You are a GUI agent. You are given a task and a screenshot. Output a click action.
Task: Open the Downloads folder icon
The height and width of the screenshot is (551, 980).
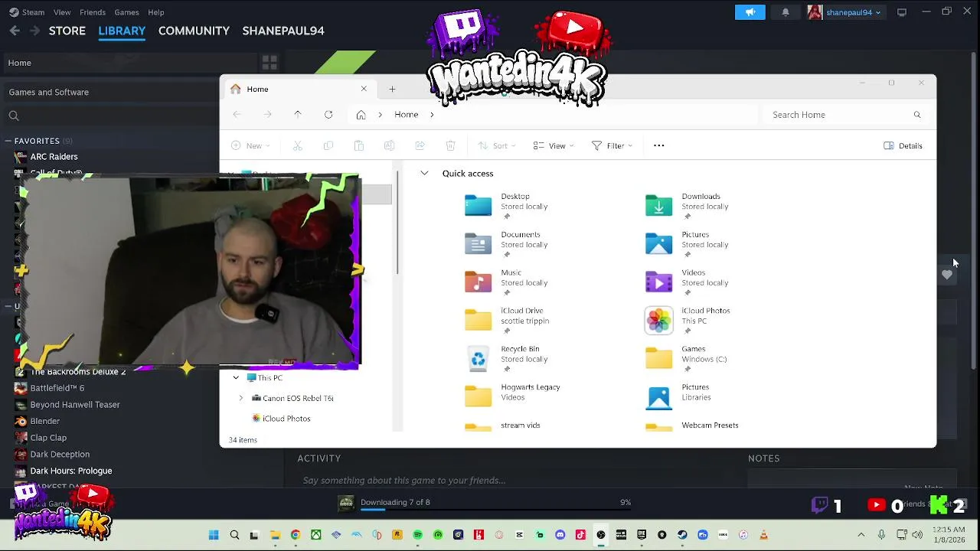[658, 205]
